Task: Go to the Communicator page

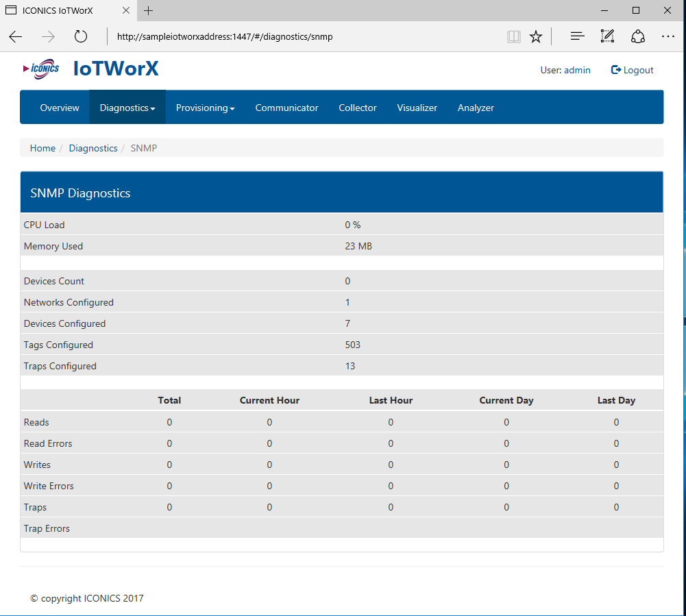Action: (x=286, y=108)
